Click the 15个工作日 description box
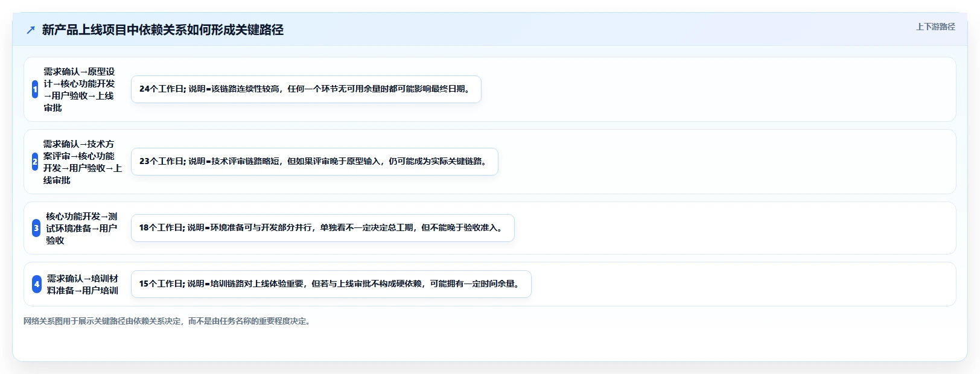This screenshot has height=374, width=980. [x=331, y=284]
